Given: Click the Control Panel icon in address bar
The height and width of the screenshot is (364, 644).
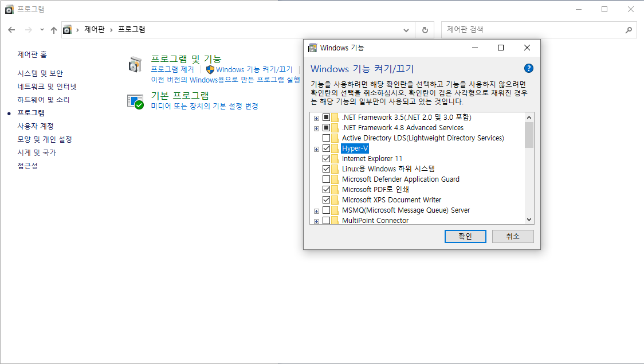Looking at the screenshot, I should [x=68, y=30].
